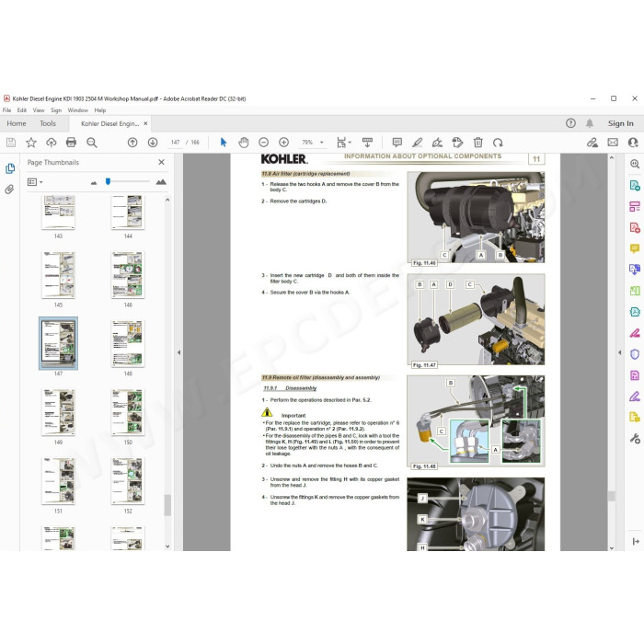Go to next page arrow

pyautogui.click(x=153, y=143)
